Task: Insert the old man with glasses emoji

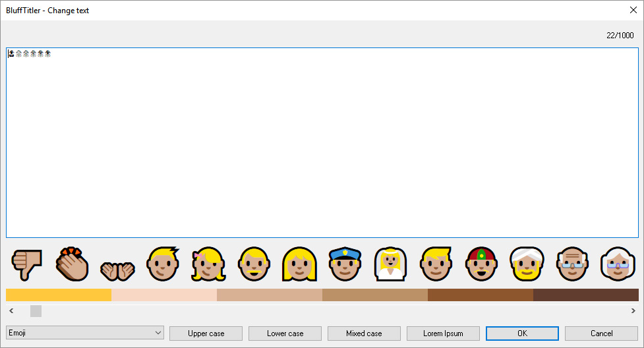Action: tap(573, 264)
